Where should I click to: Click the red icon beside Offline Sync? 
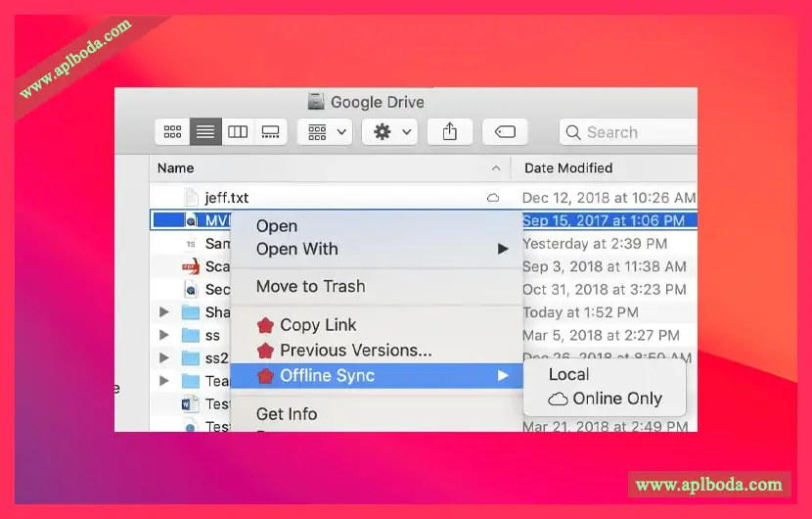(266, 376)
